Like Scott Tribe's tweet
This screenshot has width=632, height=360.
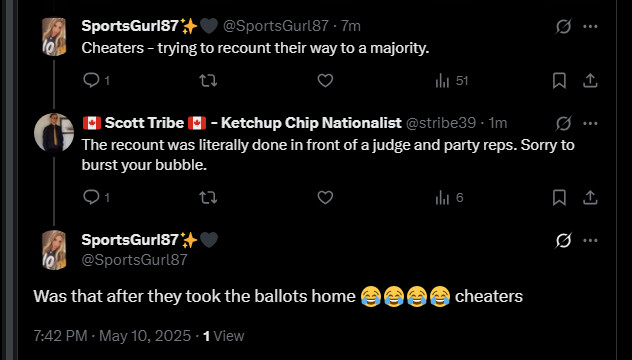tap(325, 198)
